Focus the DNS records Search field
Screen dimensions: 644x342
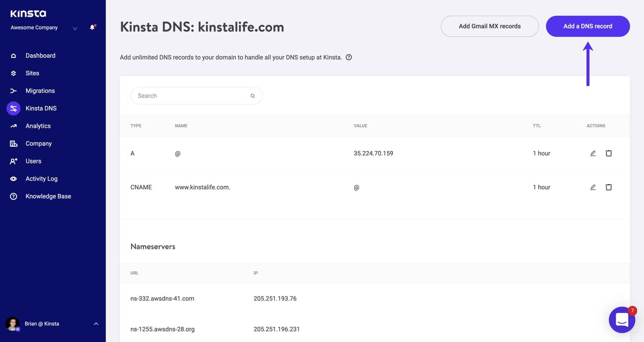pos(196,96)
